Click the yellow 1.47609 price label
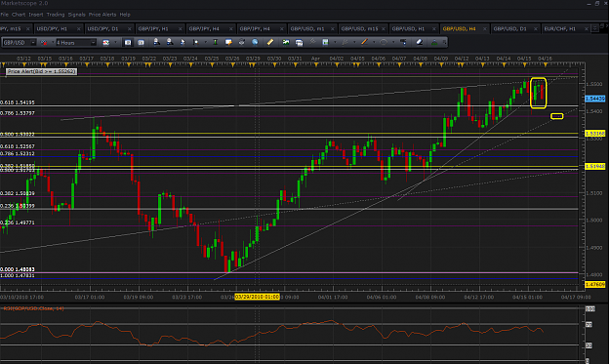Screen dimensions: 610x364 [x=595, y=285]
